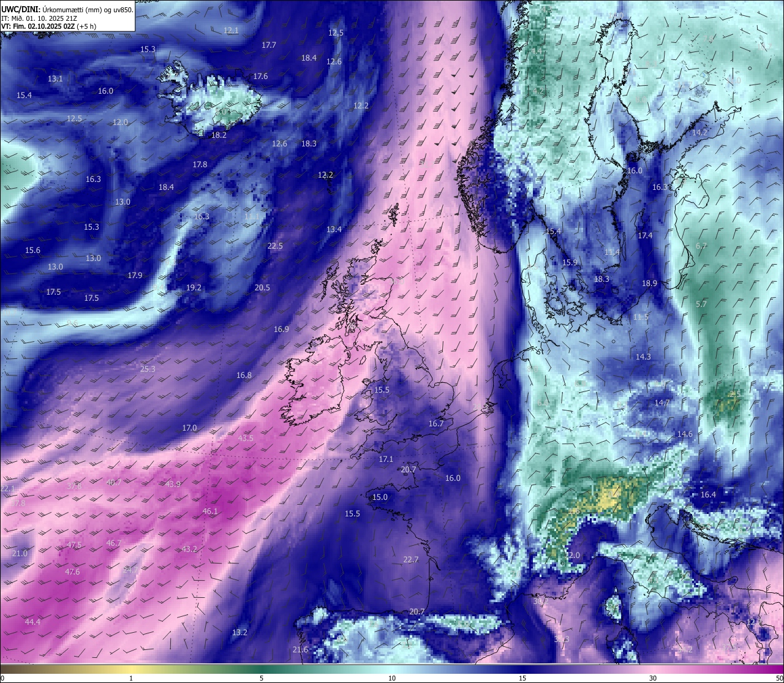Click the 18.9 value
The image size is (784, 683).
click(x=649, y=284)
